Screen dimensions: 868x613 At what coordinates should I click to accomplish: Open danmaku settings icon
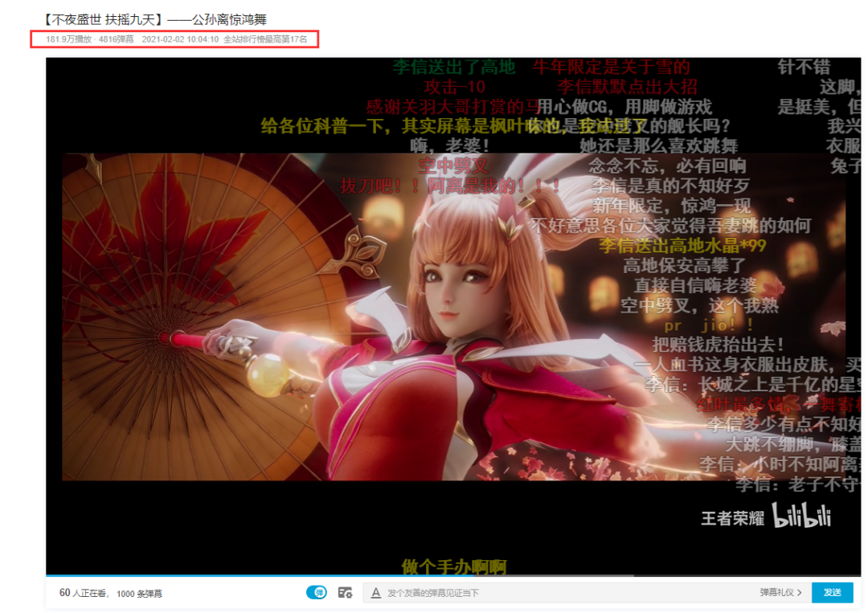345,593
